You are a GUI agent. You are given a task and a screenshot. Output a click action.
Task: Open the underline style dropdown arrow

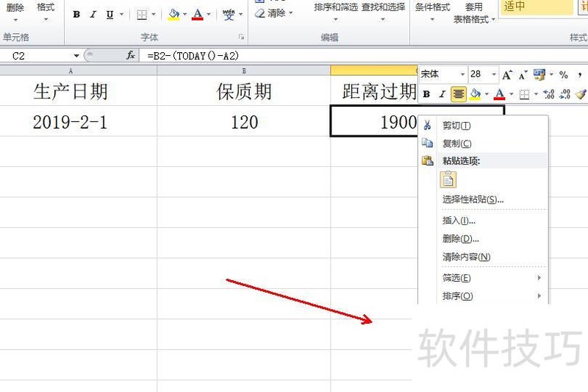point(121,15)
